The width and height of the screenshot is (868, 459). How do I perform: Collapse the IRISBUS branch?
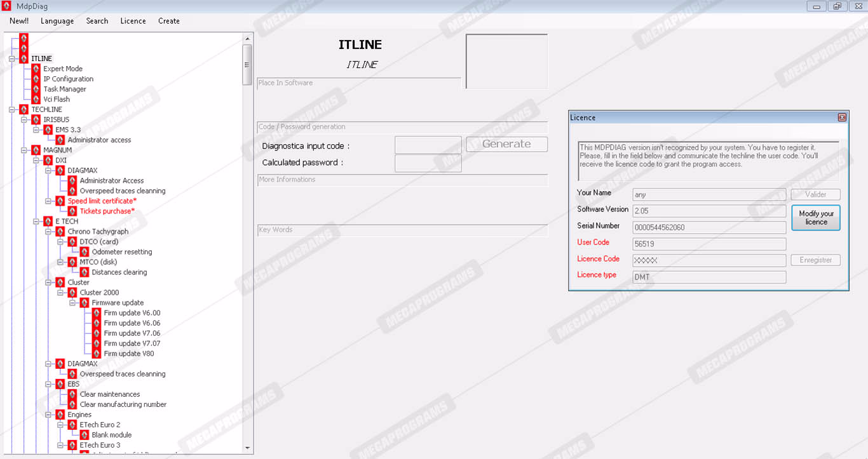tap(24, 119)
